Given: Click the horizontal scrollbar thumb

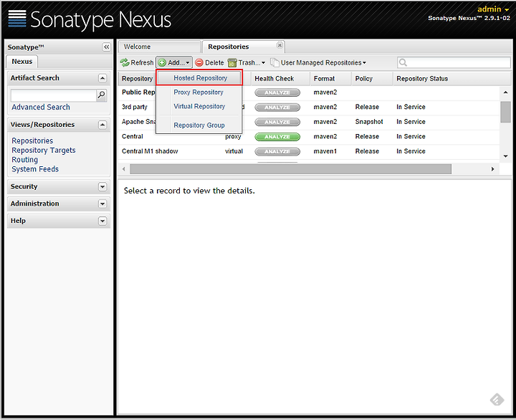Looking at the screenshot, I should tap(290, 169).
